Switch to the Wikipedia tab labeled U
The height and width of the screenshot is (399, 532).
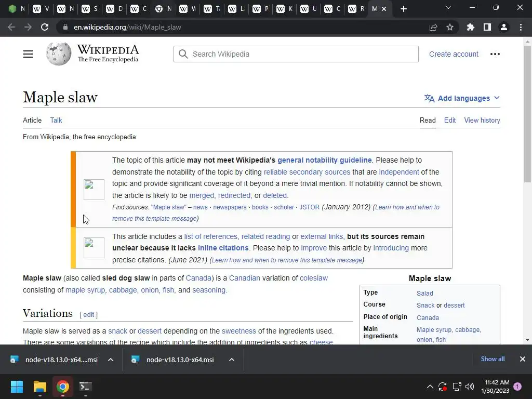(309, 9)
